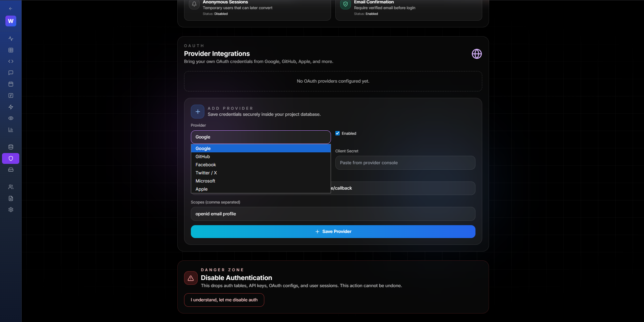This screenshot has width=644, height=322.
Task: Click the globe icon beside Provider Integrations
Action: coord(476,53)
